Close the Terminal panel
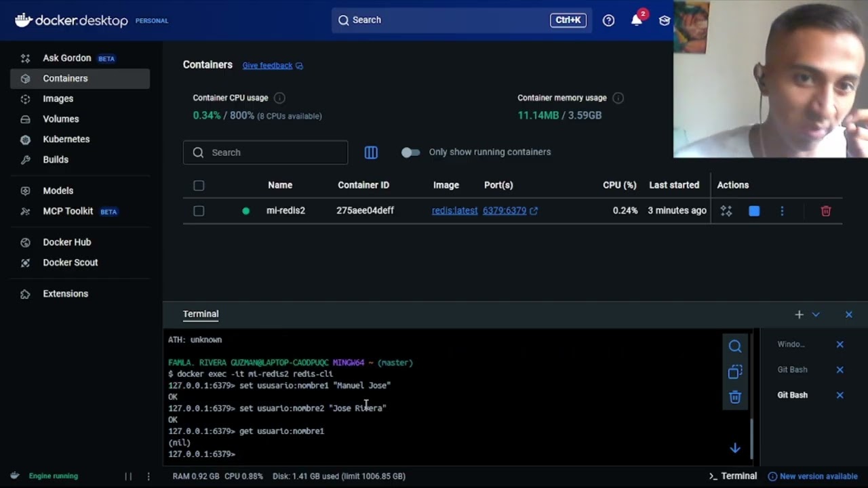This screenshot has height=488, width=868. tap(848, 314)
